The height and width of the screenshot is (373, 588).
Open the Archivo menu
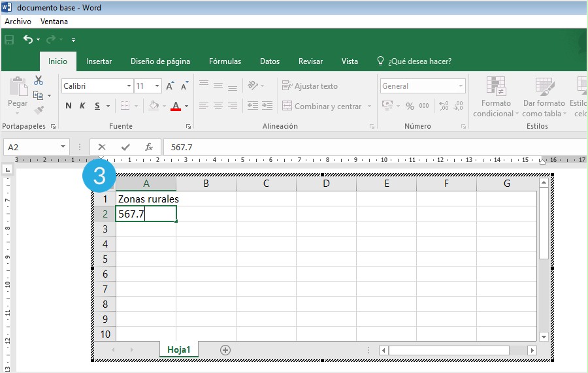click(x=18, y=22)
